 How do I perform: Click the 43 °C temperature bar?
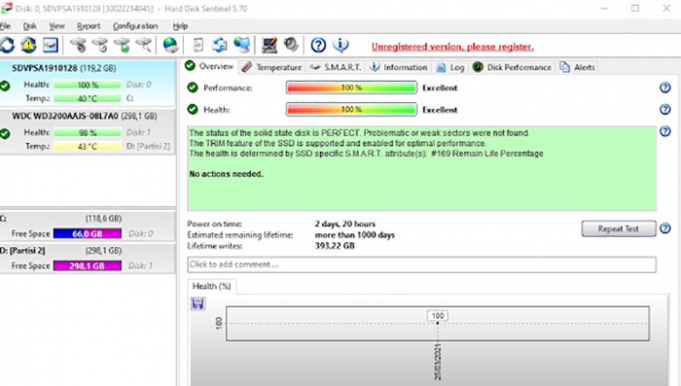coord(87,146)
